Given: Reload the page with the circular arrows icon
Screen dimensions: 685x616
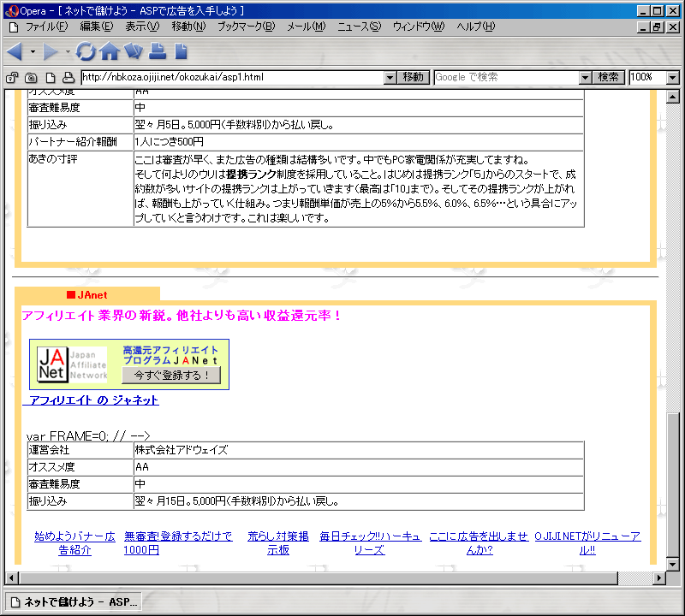Looking at the screenshot, I should point(85,51).
